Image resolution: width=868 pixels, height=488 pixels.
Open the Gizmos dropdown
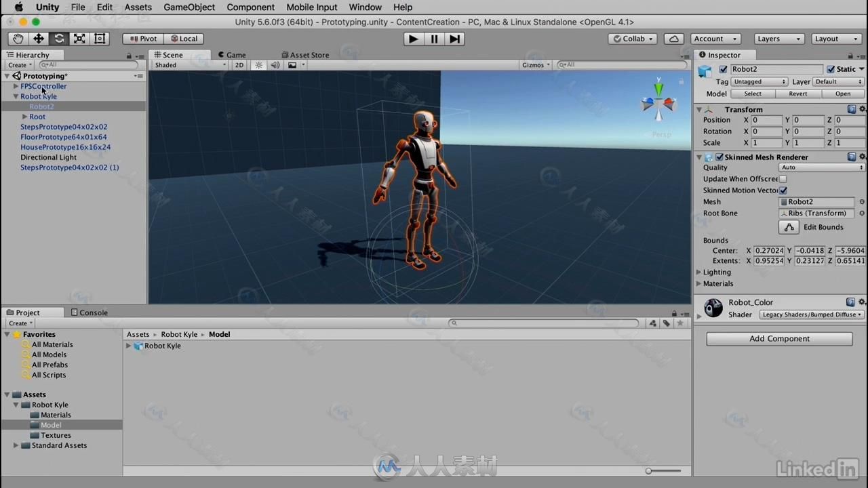coord(536,65)
